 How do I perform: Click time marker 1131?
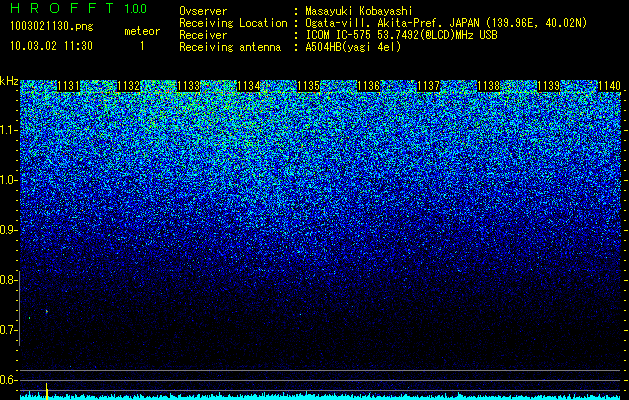[69, 86]
